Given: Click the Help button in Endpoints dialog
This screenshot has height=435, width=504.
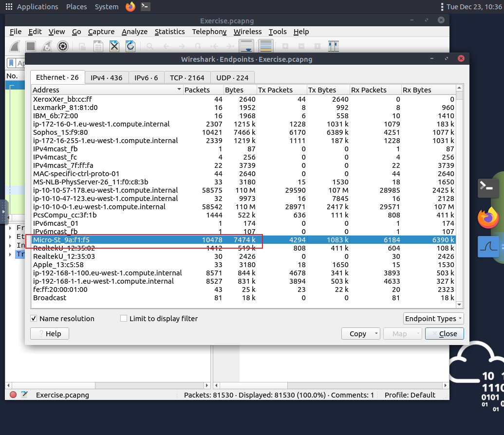Looking at the screenshot, I should pyautogui.click(x=50, y=333).
